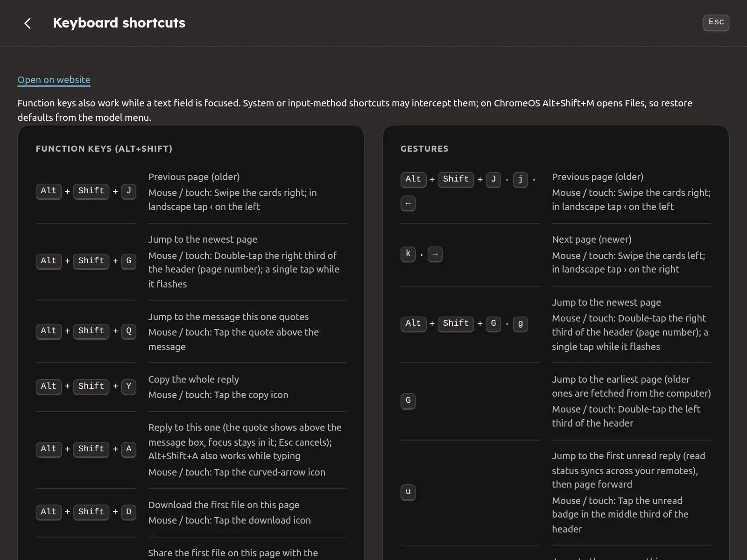Viewport: 747px width, 560px height.
Task: Click 'Previous page (older)' in Function Keys panel
Action: coord(194,177)
